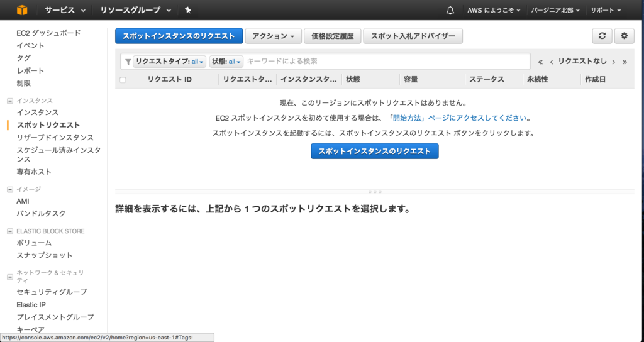The image size is (644, 342).
Task: Sort by ステータス column header
Action: tap(487, 80)
